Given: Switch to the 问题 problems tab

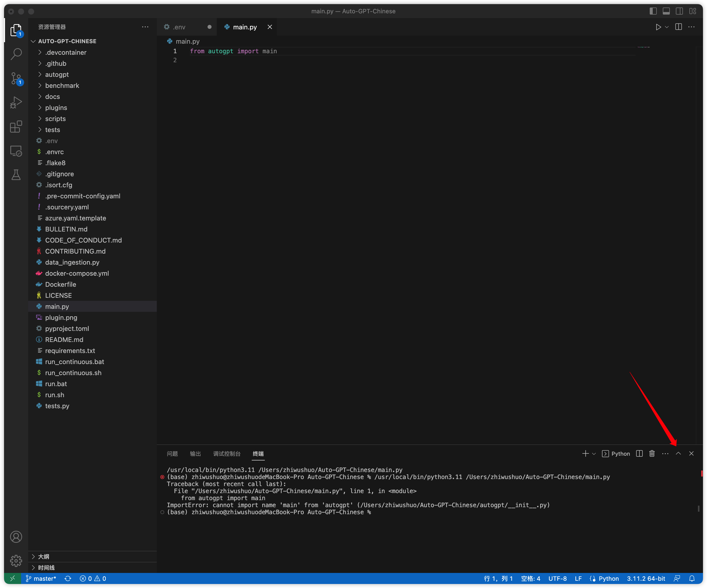Looking at the screenshot, I should [x=172, y=453].
